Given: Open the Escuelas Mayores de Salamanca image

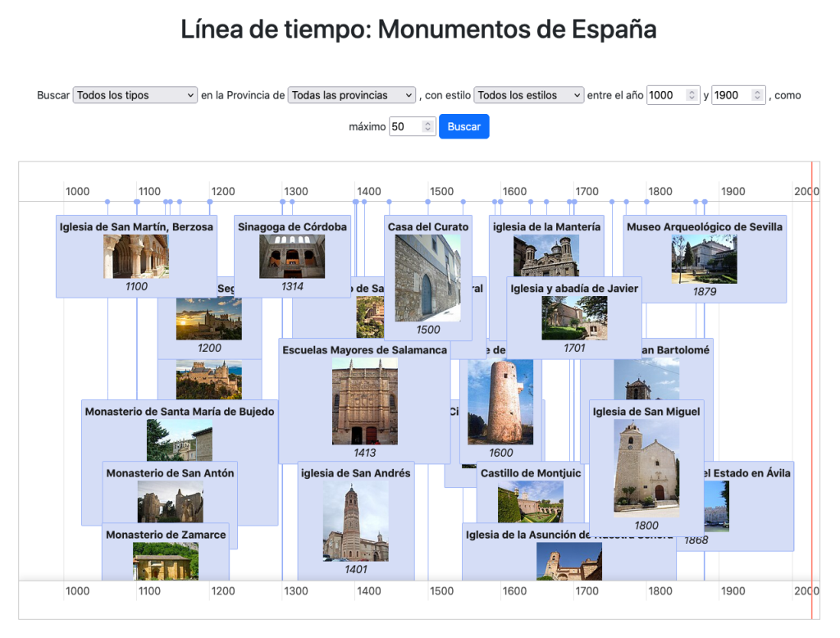Looking at the screenshot, I should [364, 401].
